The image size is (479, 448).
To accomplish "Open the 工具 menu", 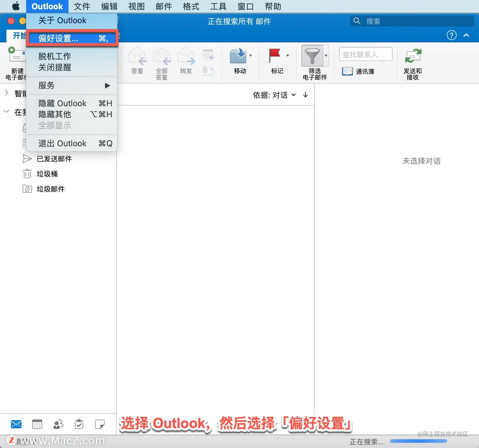I will point(218,6).
